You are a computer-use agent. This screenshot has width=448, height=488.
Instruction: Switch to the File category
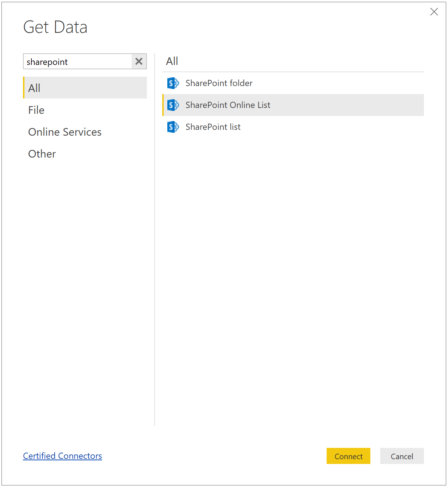click(x=36, y=110)
